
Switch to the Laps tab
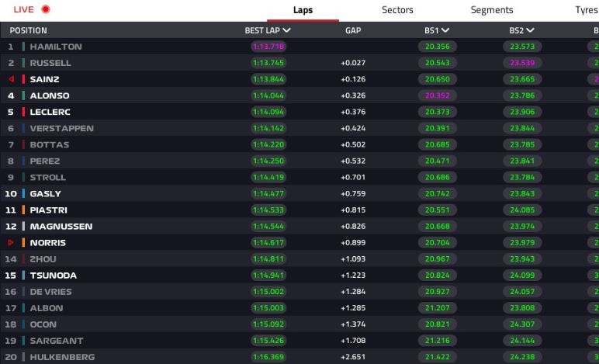[x=303, y=10]
